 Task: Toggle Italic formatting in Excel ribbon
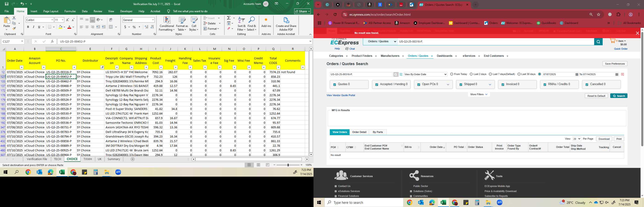click(x=34, y=27)
